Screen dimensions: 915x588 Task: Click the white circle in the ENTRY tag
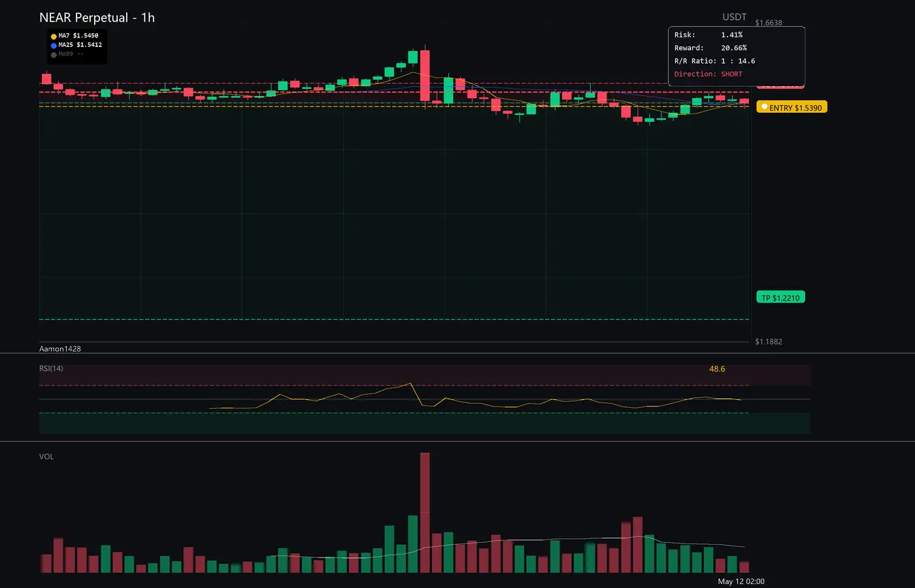click(x=764, y=106)
